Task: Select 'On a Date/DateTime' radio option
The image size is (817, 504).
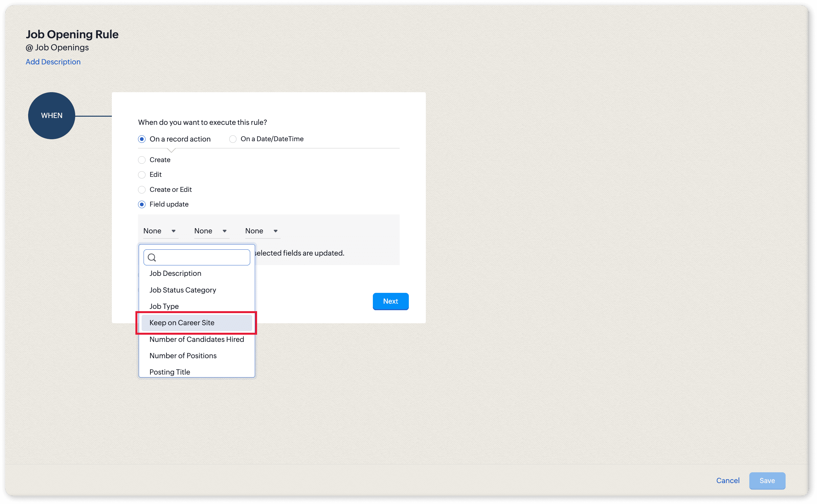Action: (233, 139)
